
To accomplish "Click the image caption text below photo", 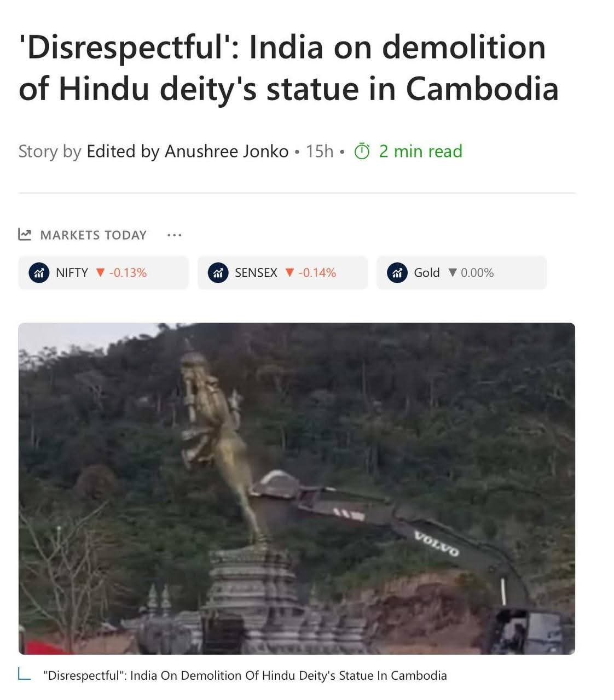I will [245, 675].
